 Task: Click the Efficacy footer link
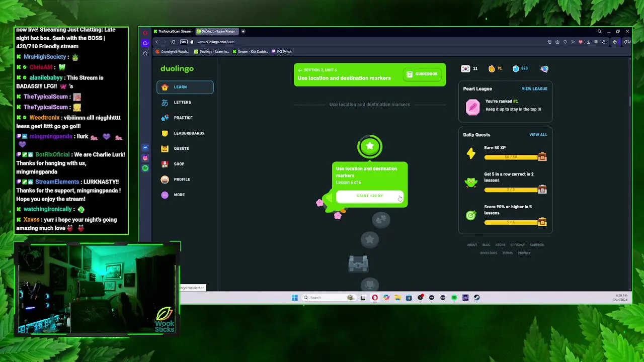[x=518, y=245]
